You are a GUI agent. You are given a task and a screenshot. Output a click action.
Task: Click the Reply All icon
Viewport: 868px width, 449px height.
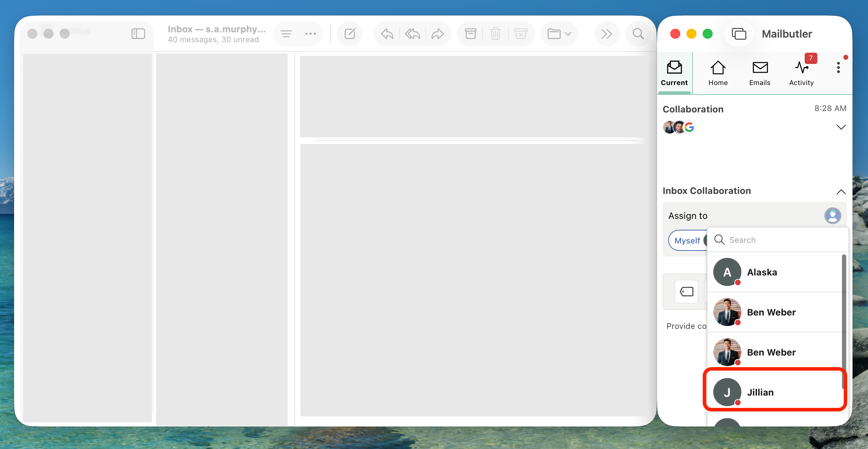pyautogui.click(x=413, y=34)
